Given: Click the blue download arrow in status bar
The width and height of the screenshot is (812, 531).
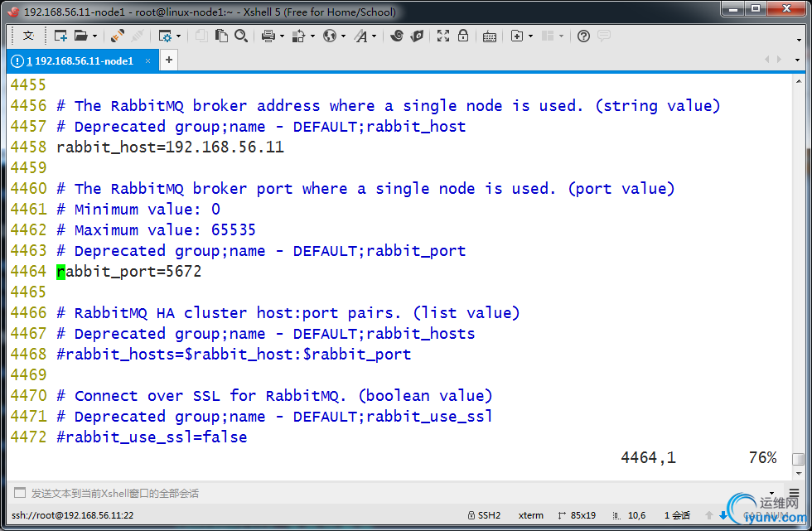Looking at the screenshot, I should [x=723, y=515].
